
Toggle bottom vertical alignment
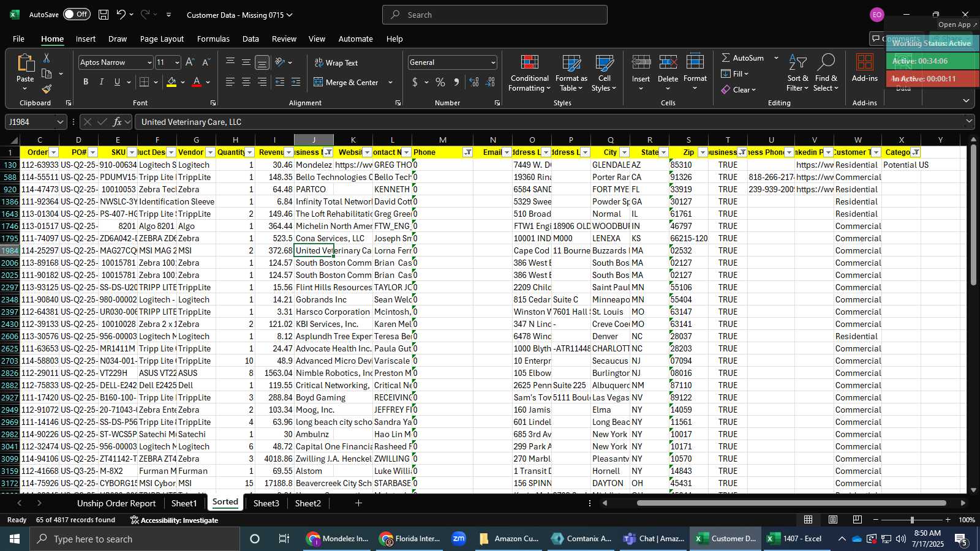click(262, 62)
